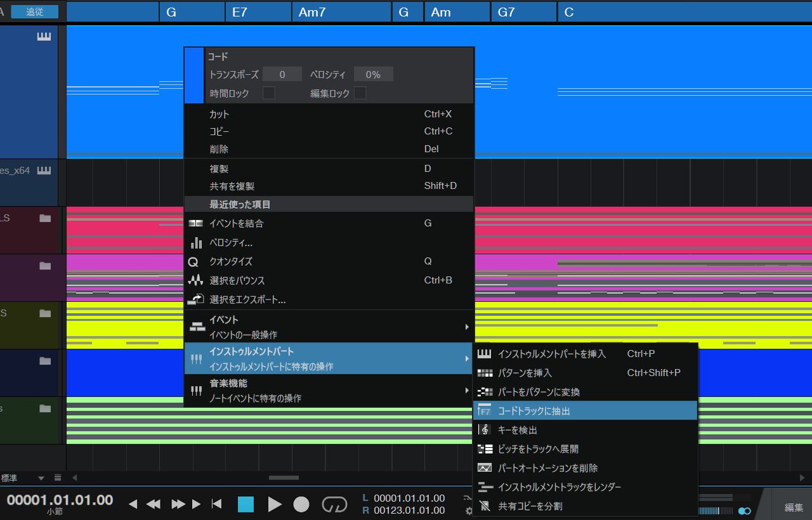Click the fast forward button
This screenshot has width=812, height=520.
tap(178, 504)
